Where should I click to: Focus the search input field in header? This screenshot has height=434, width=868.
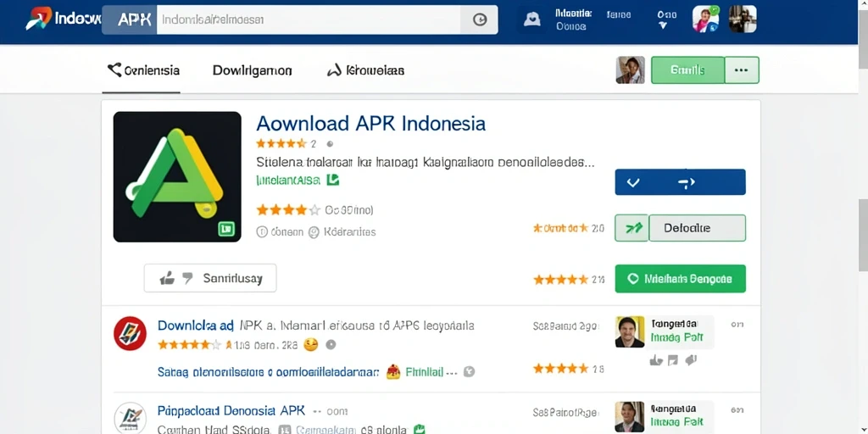pos(309,20)
